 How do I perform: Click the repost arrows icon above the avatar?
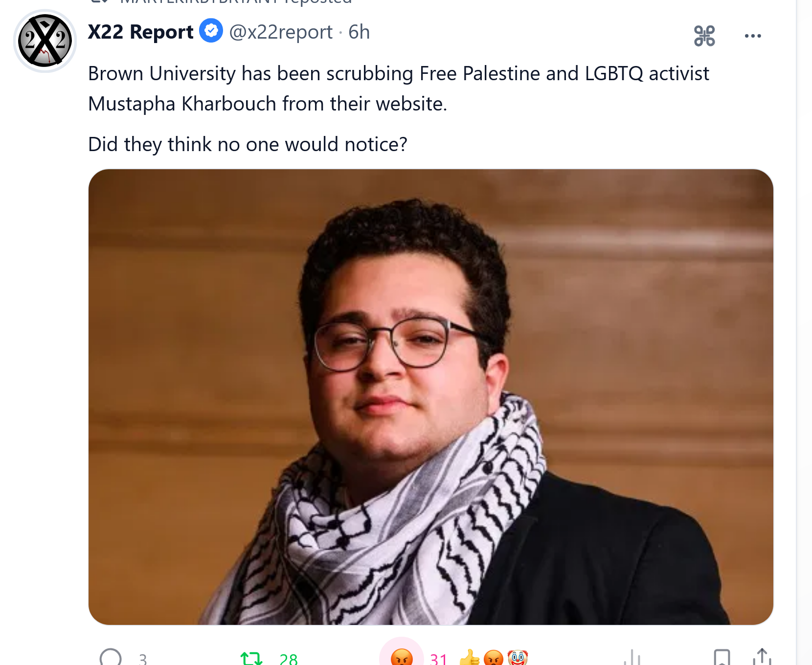(x=100, y=1)
